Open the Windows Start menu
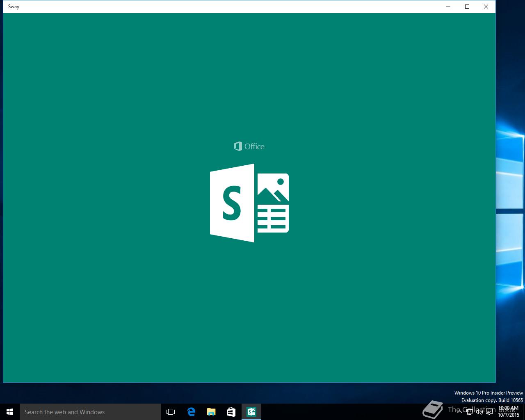525x420 pixels. (10, 412)
